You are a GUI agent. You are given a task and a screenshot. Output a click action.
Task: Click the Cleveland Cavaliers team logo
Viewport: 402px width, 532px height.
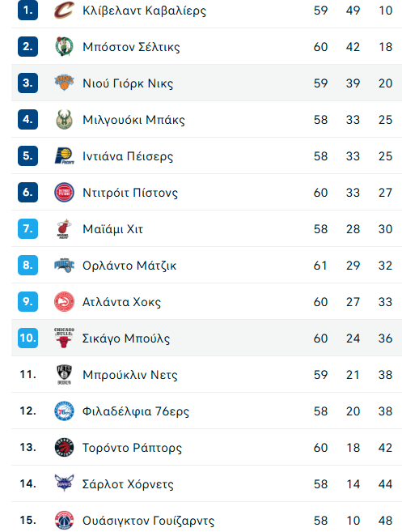(64, 11)
